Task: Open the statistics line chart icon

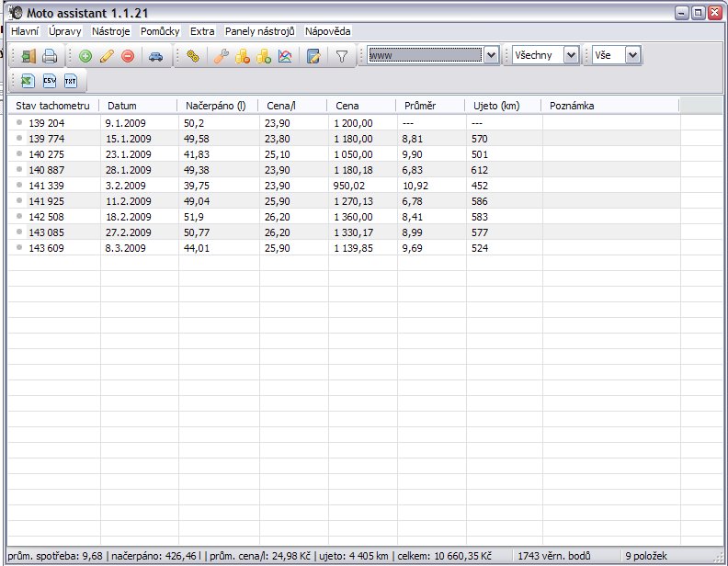Action: (x=285, y=56)
